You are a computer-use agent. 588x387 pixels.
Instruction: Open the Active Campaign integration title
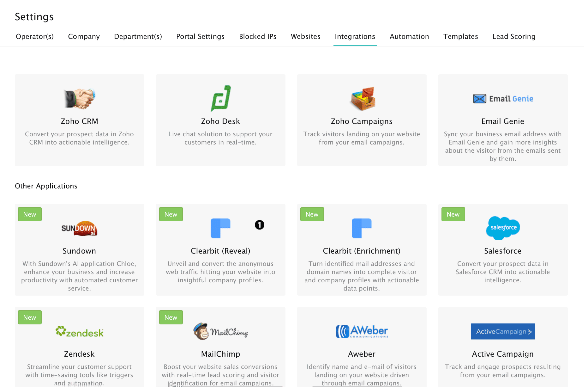pyautogui.click(x=503, y=354)
